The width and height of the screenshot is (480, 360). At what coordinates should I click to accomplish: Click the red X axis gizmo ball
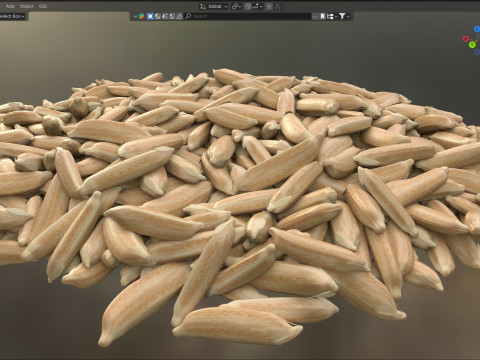pyautogui.click(x=466, y=39)
